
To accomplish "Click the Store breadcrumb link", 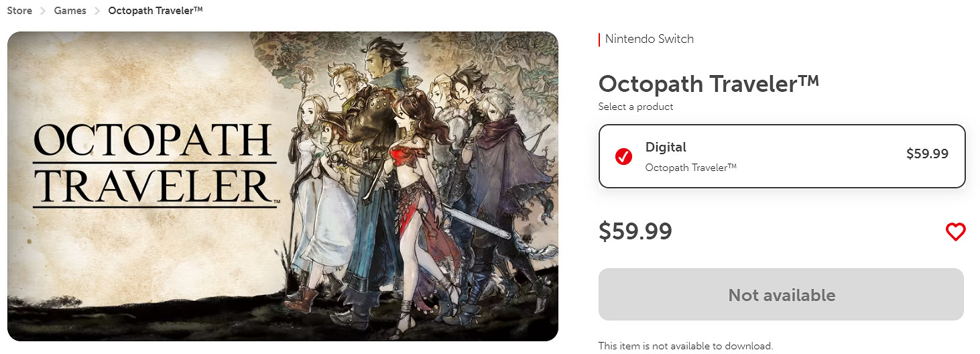I will pos(19,11).
